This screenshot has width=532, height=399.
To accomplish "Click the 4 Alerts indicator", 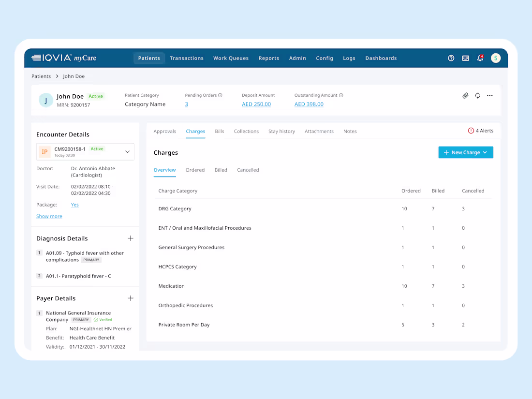I will [x=481, y=131].
